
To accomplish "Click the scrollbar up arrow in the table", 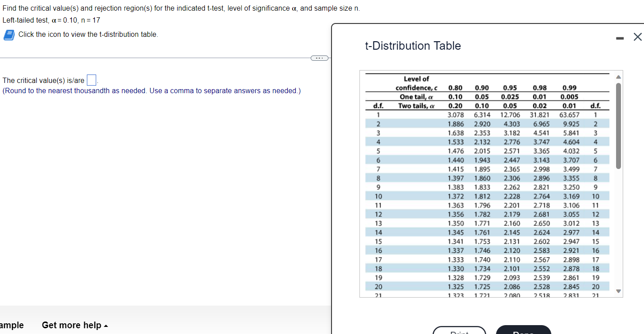I will pos(618,76).
